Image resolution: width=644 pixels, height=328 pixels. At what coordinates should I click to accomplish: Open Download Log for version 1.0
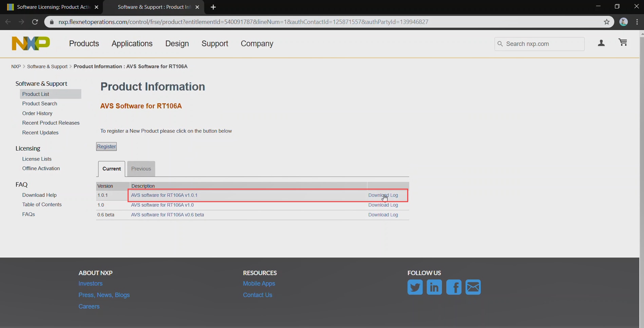pyautogui.click(x=383, y=205)
